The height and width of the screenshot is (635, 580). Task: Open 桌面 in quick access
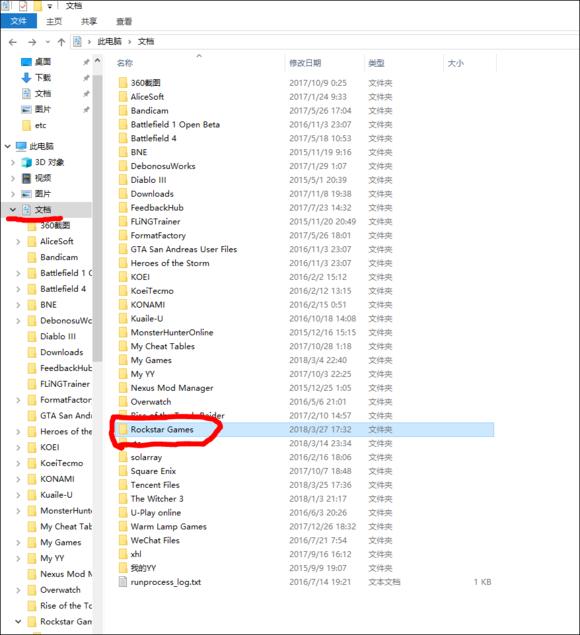(43, 62)
